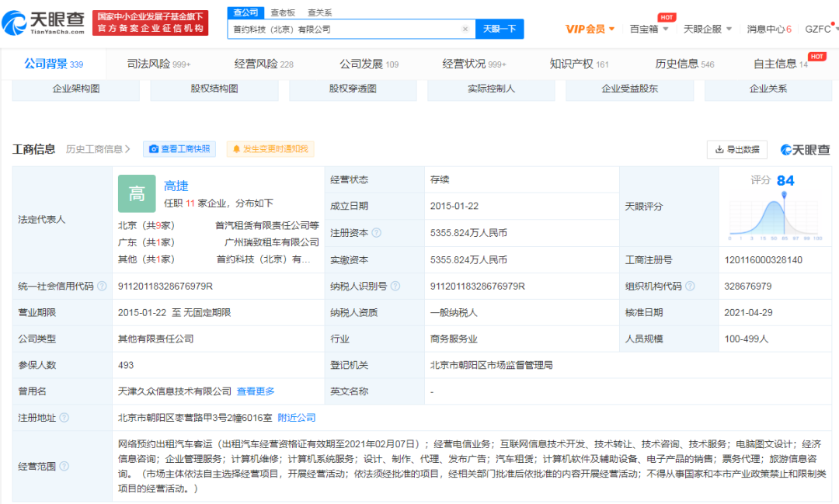Click the 北京市朝阳区市场监督管理局 text

[x=491, y=366]
